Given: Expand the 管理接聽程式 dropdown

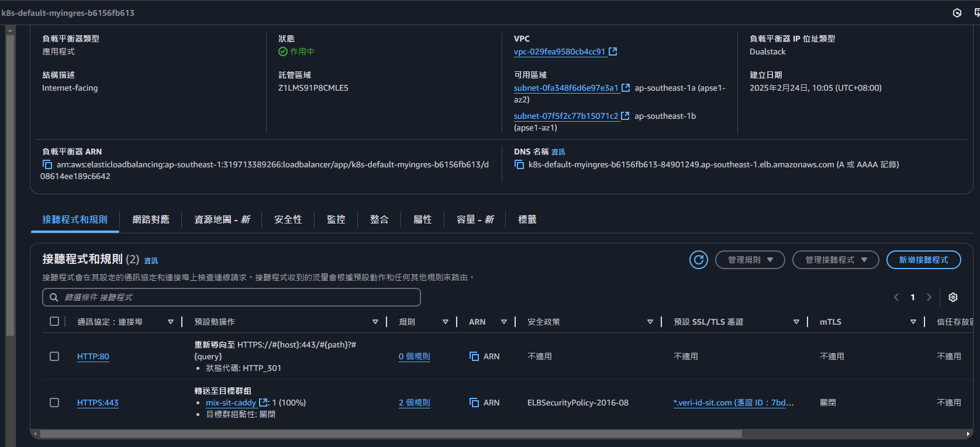Looking at the screenshot, I should [835, 260].
